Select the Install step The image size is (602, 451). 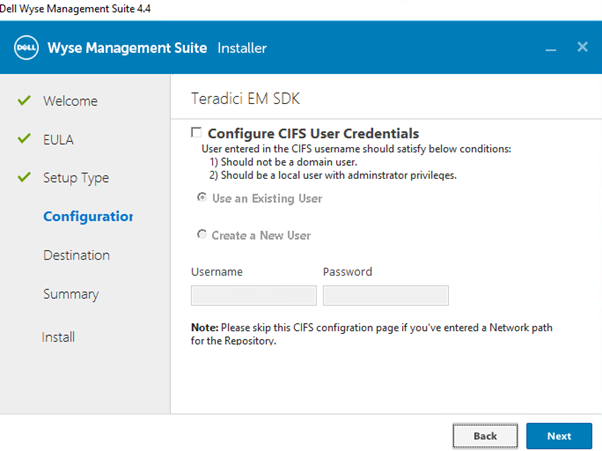(x=58, y=337)
